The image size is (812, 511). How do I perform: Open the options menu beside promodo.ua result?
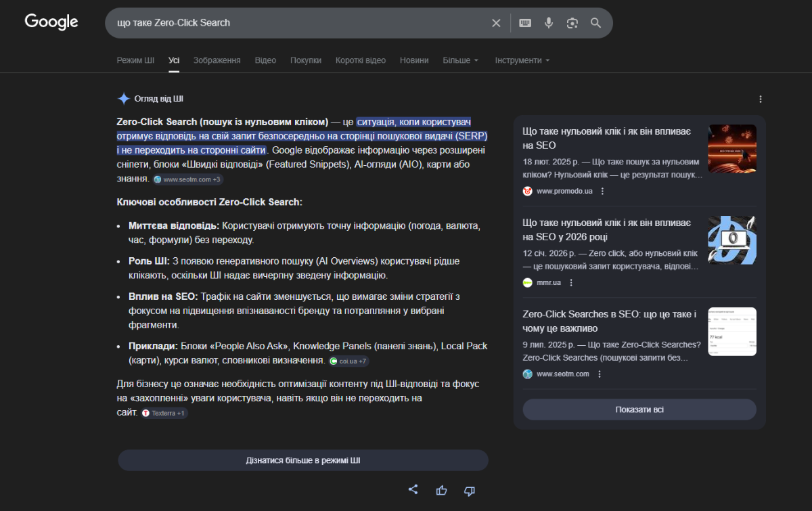[x=601, y=191]
